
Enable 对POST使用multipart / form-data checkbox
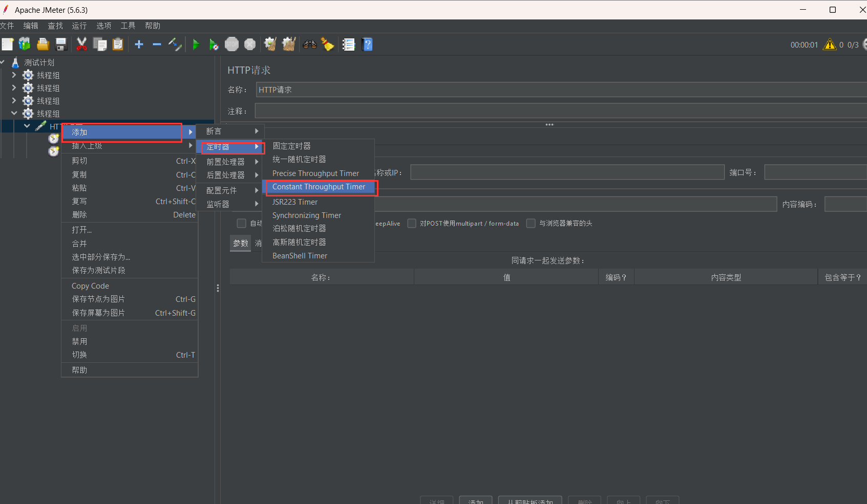(x=412, y=223)
